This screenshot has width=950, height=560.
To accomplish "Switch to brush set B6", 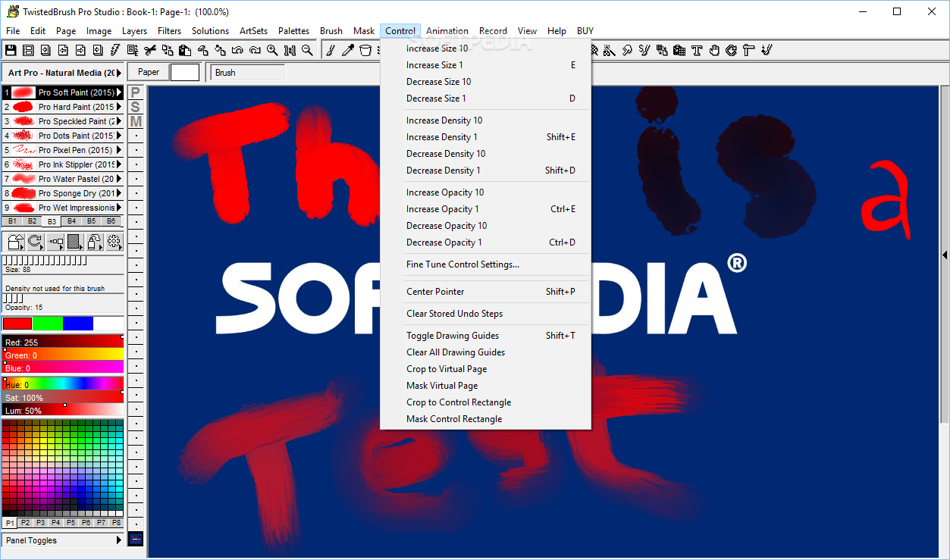I will tap(111, 221).
